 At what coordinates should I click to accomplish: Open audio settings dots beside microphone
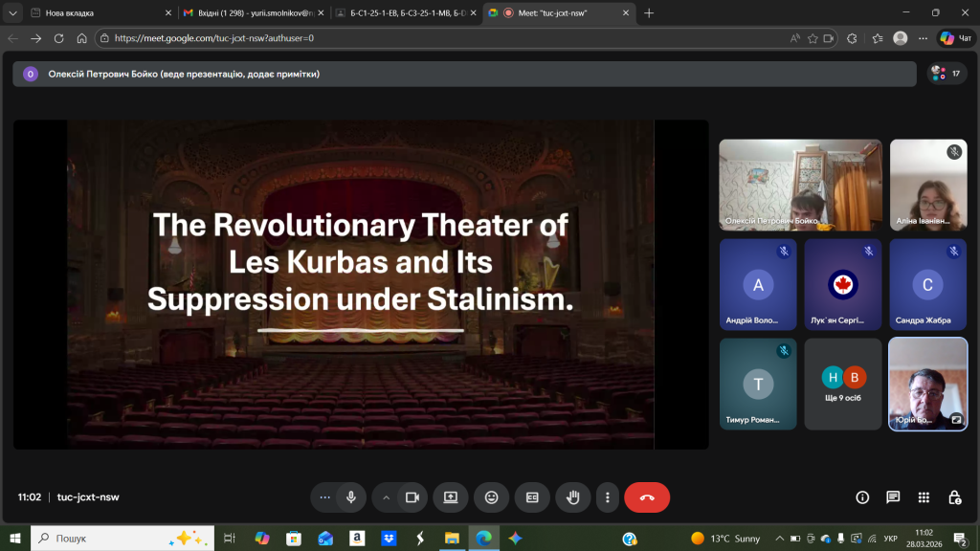point(325,497)
